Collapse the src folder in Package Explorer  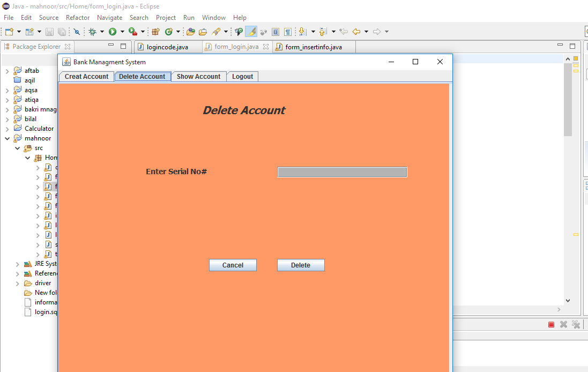click(x=17, y=147)
